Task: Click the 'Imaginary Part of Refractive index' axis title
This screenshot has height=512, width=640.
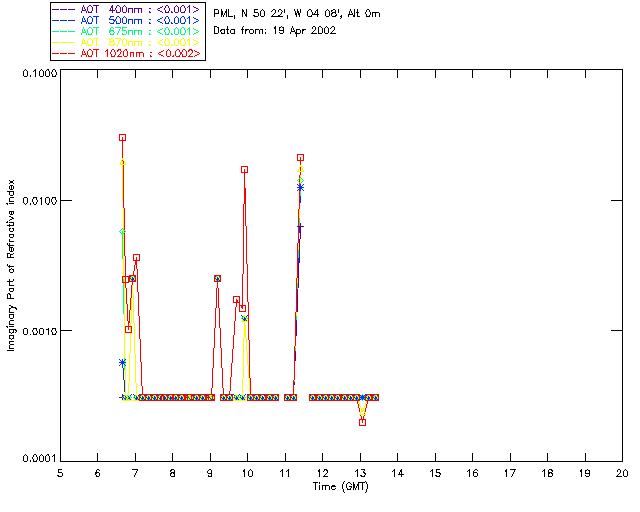Action: click(x=11, y=265)
